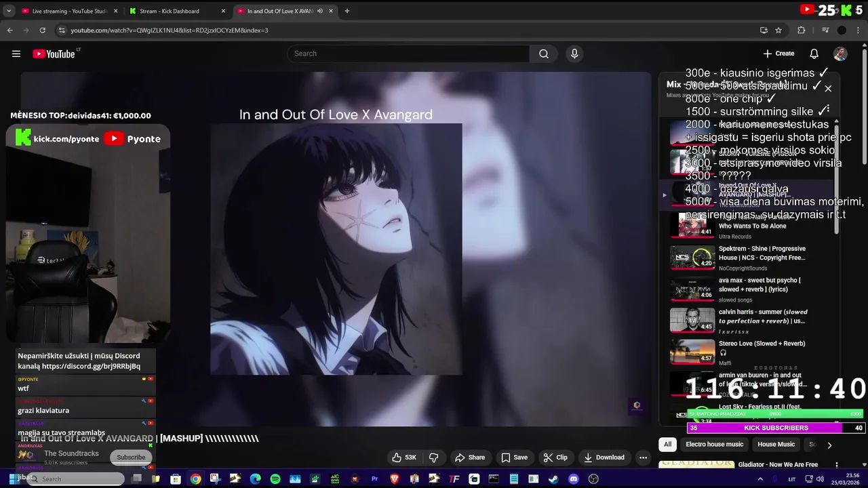Click install app icon in address bar
This screenshot has width=868, height=488.
point(764,30)
